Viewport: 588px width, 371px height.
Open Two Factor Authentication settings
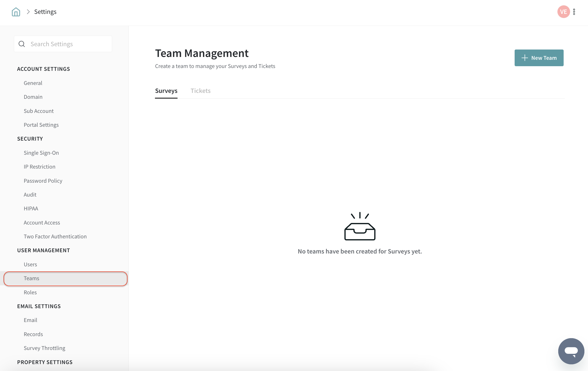pyautogui.click(x=55, y=236)
